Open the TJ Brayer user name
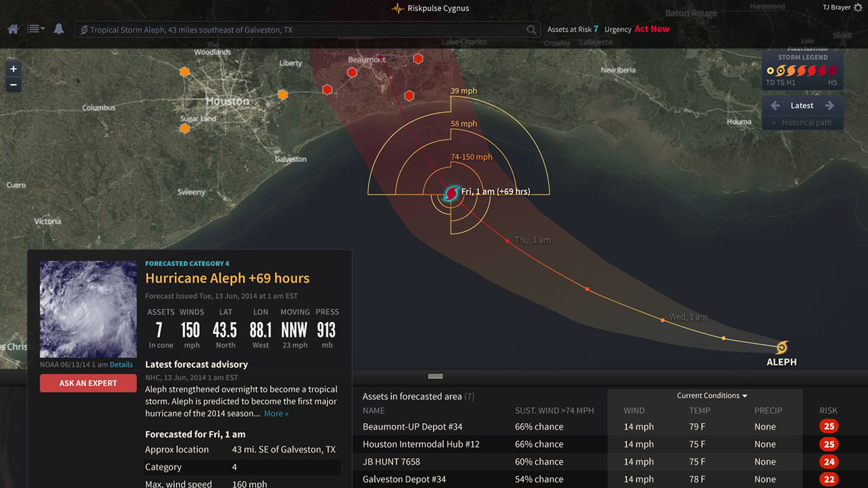The height and width of the screenshot is (488, 868). (837, 8)
